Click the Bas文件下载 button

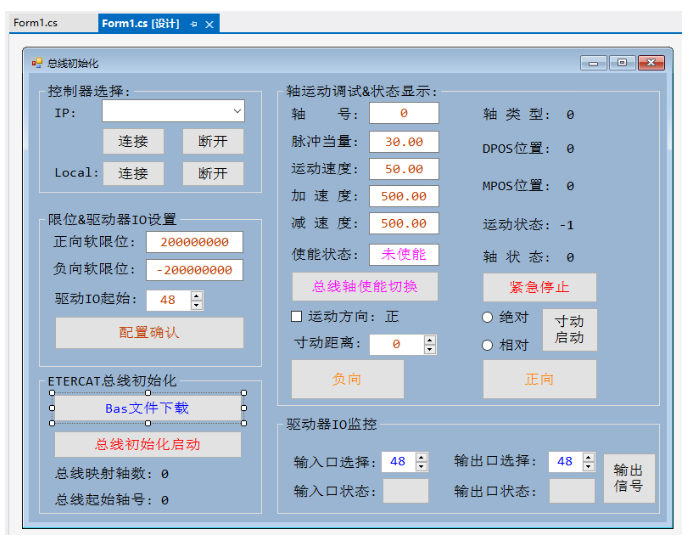[x=147, y=408]
